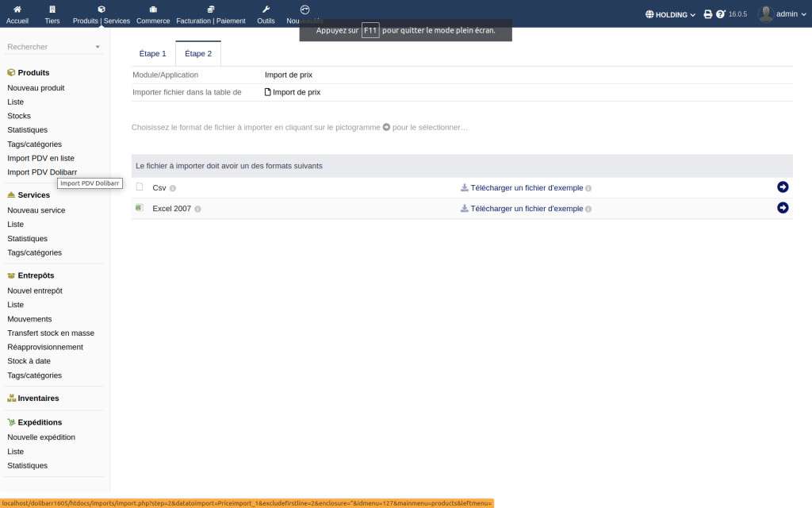This screenshot has width=812, height=508.
Task: Expand the Rechercher search dropdown arrow
Action: coord(98,47)
